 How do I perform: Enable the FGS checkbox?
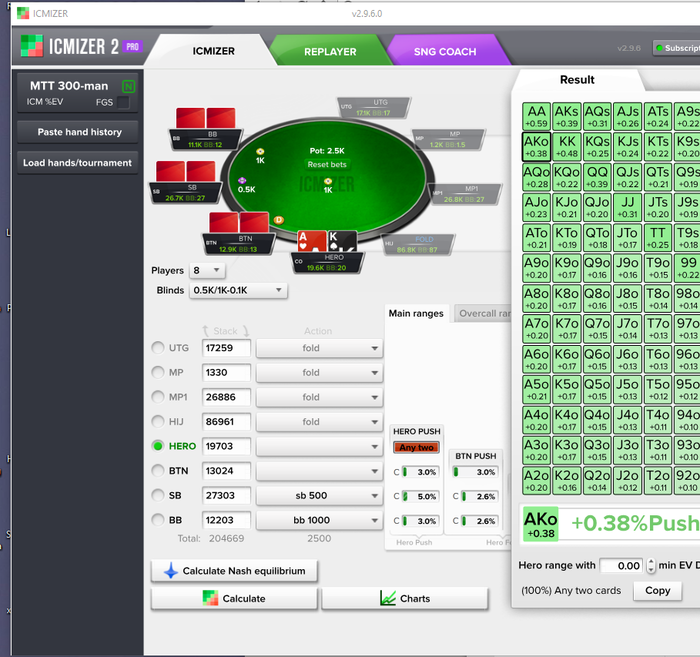pos(123,102)
